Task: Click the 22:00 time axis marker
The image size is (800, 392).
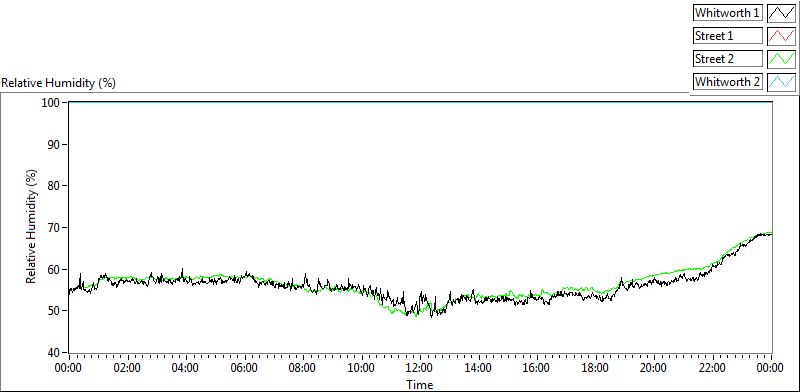Action: pyautogui.click(x=713, y=367)
